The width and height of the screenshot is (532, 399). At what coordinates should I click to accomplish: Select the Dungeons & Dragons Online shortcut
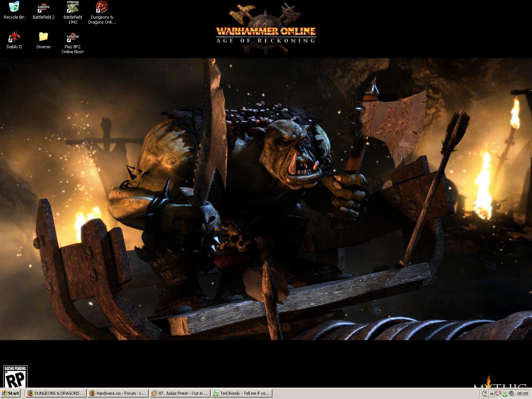102,13
